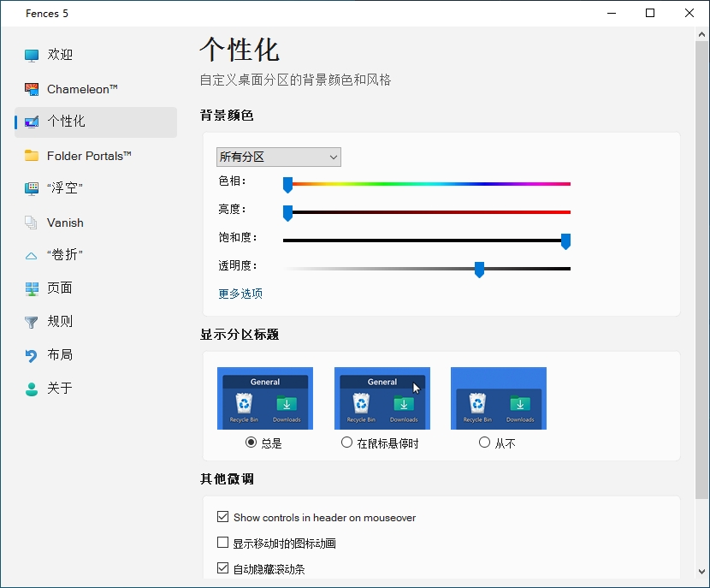Minimize the Fences 5 window

pyautogui.click(x=612, y=13)
